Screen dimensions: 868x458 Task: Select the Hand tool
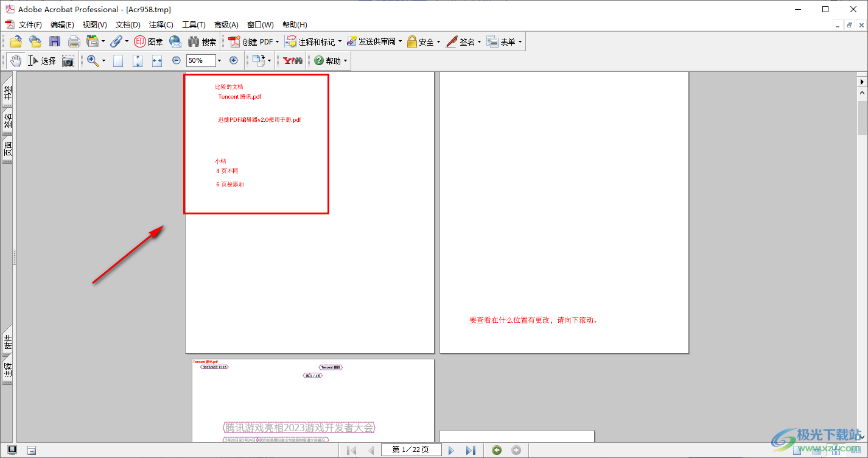(16, 60)
